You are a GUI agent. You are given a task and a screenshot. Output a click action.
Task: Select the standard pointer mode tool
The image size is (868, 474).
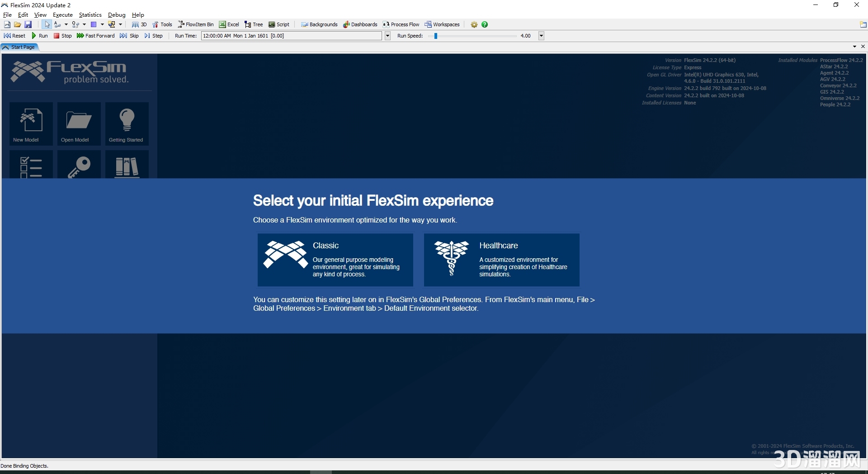[x=47, y=24]
